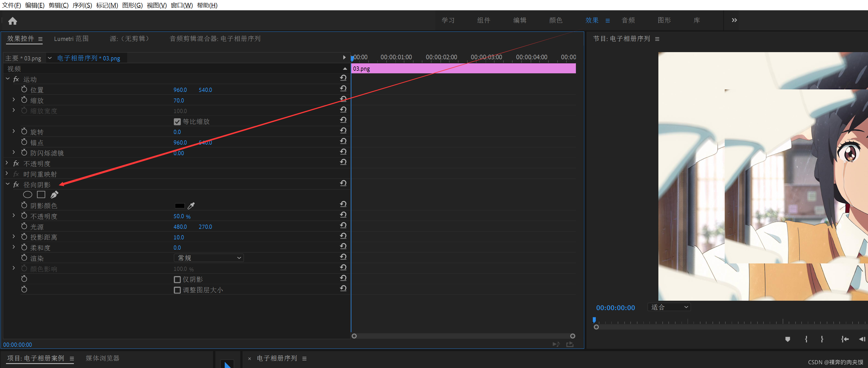This screenshot has height=368, width=868.
Task: Open the 文件(F) menu
Action: point(11,5)
